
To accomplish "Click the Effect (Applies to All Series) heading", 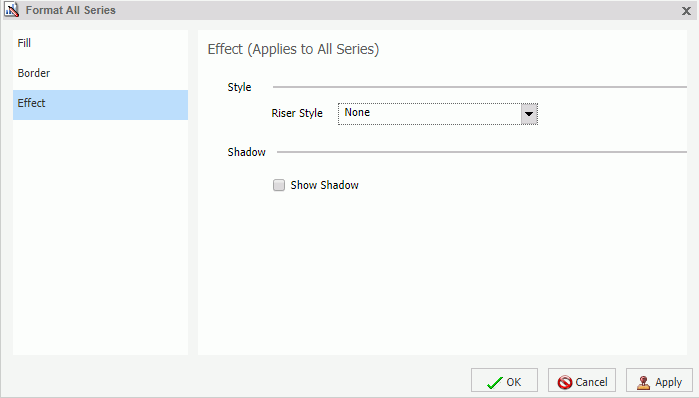I will [x=293, y=49].
